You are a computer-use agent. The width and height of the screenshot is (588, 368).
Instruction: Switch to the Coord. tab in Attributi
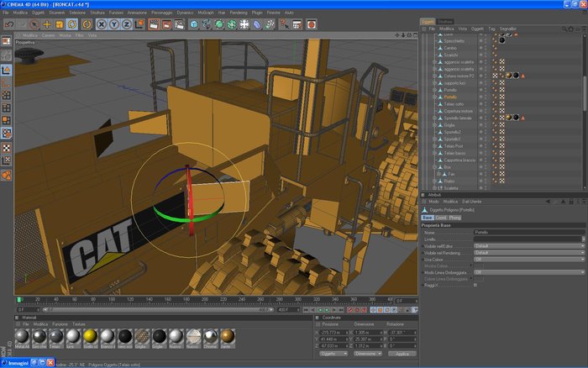tap(441, 218)
